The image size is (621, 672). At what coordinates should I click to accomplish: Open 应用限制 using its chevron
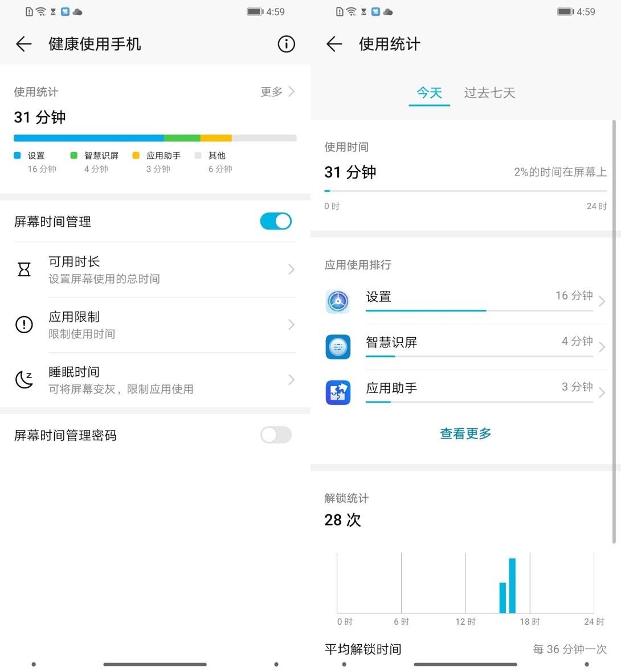click(291, 325)
